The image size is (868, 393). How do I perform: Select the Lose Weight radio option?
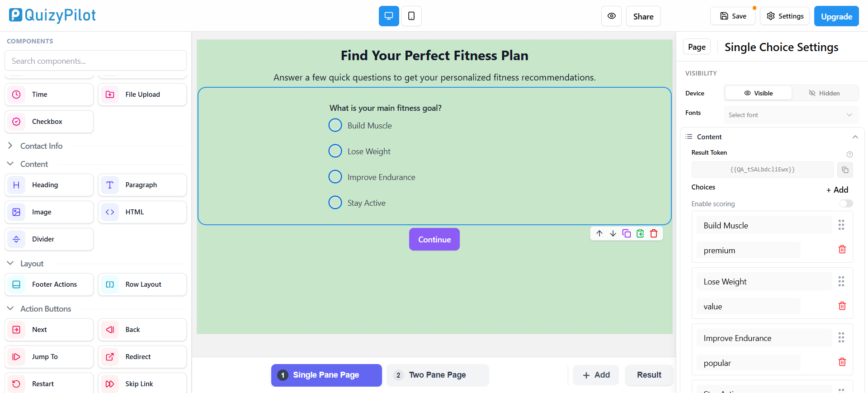[x=335, y=151]
